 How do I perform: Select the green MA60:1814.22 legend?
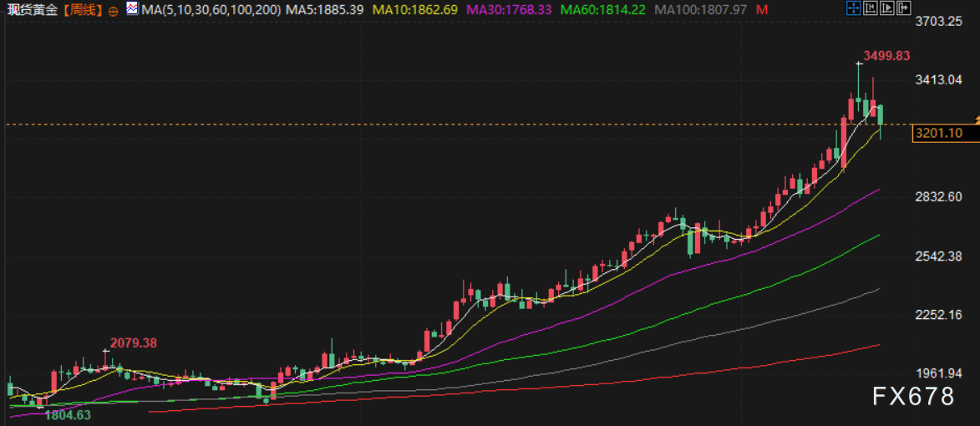point(602,10)
